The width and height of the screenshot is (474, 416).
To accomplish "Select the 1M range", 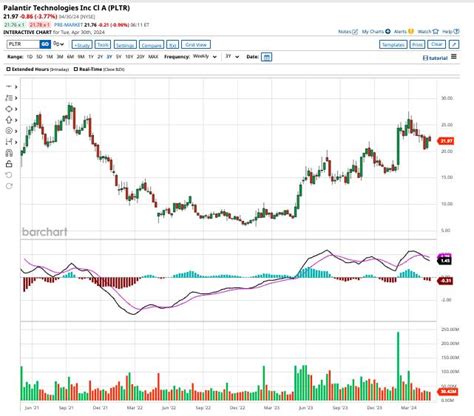I will tap(49, 57).
